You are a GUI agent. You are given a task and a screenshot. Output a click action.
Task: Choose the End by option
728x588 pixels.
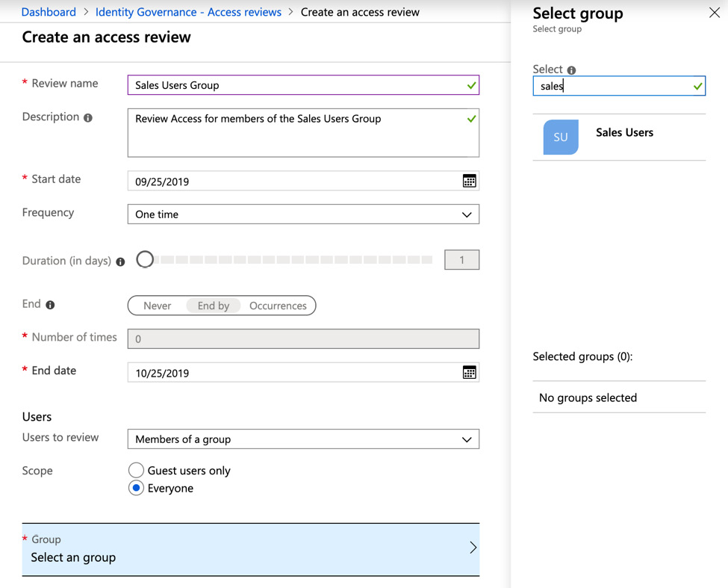tap(213, 306)
